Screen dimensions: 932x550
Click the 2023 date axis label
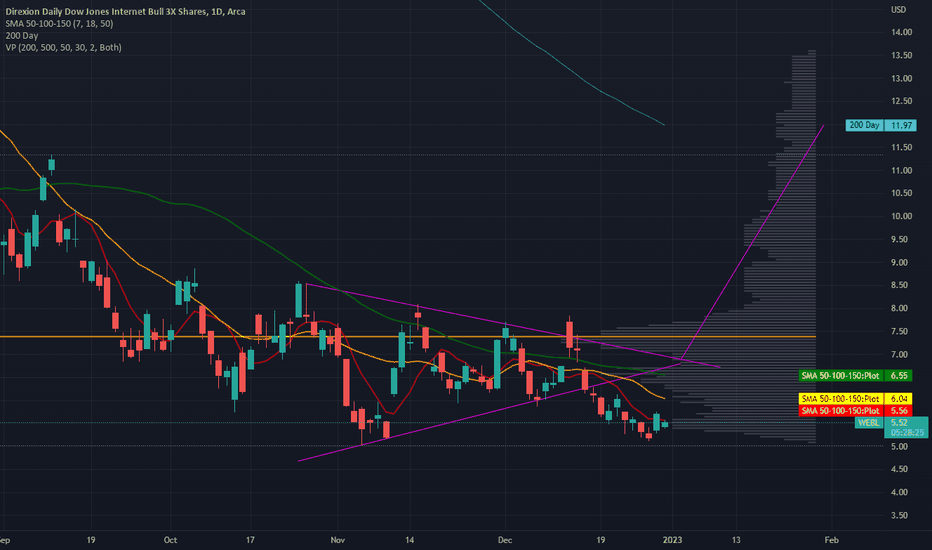[x=672, y=540]
